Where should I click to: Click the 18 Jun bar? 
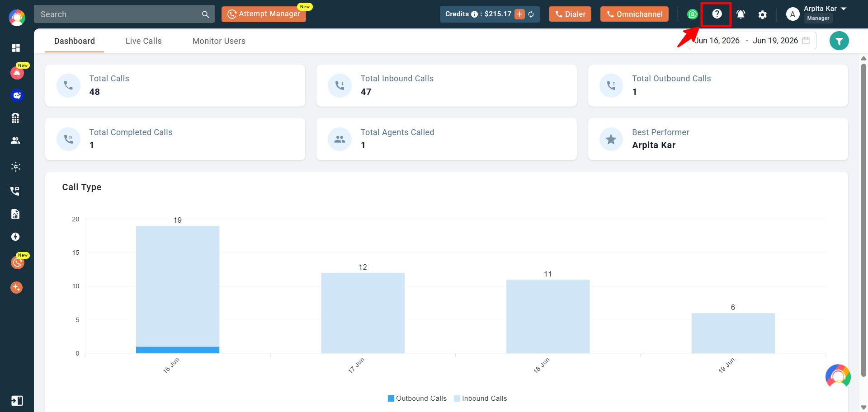[x=548, y=316]
